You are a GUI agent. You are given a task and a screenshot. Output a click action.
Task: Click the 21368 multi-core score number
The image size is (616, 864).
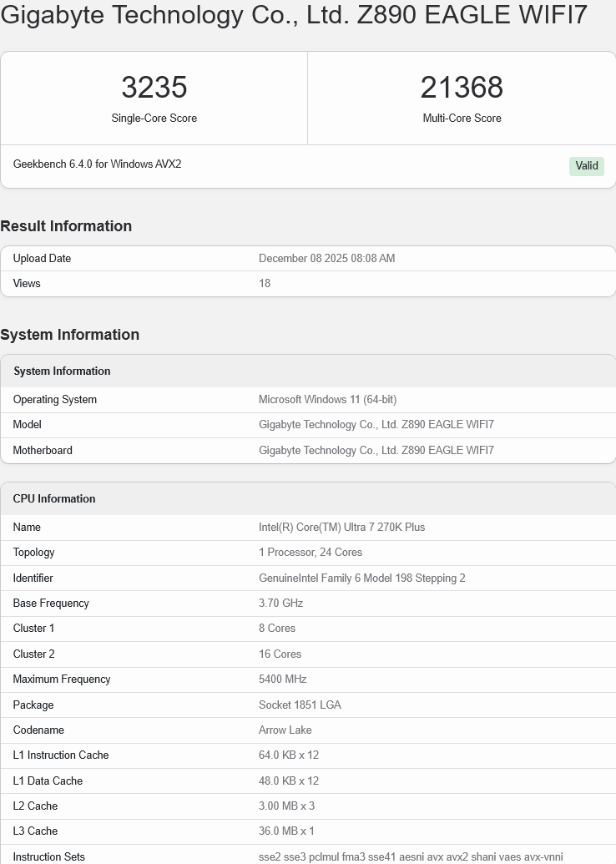(x=462, y=88)
